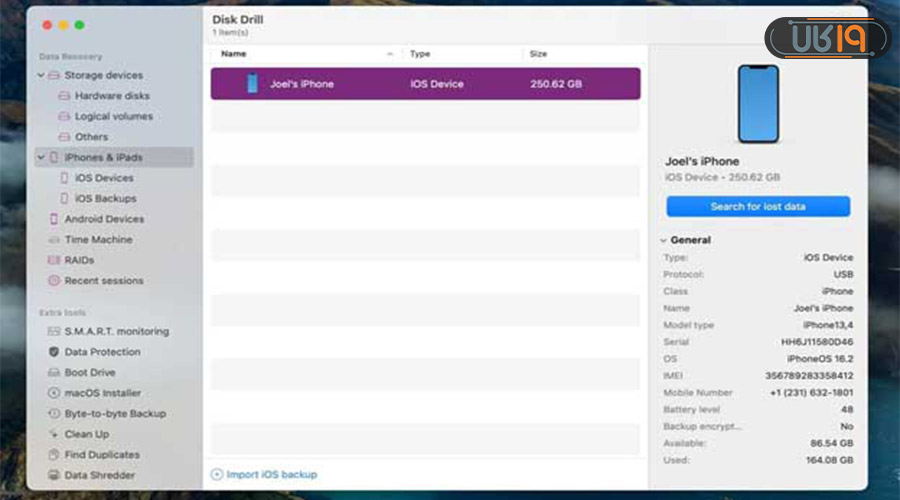Viewport: 900px width, 500px height.
Task: Click the Search for lost data button
Action: point(758,207)
